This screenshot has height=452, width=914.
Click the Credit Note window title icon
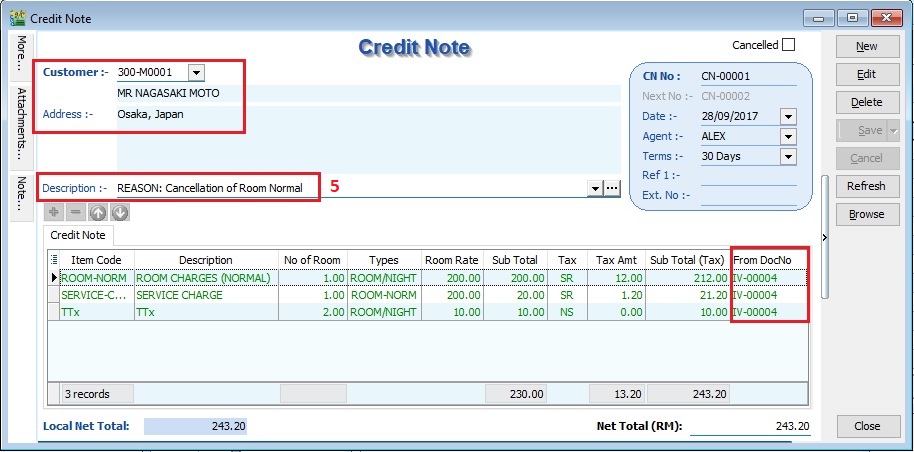(16, 18)
